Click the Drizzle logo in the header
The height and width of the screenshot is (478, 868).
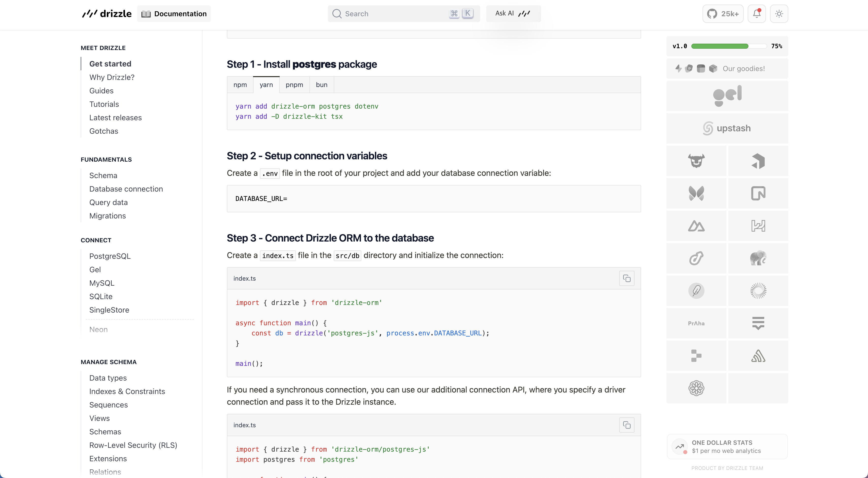pos(107,14)
